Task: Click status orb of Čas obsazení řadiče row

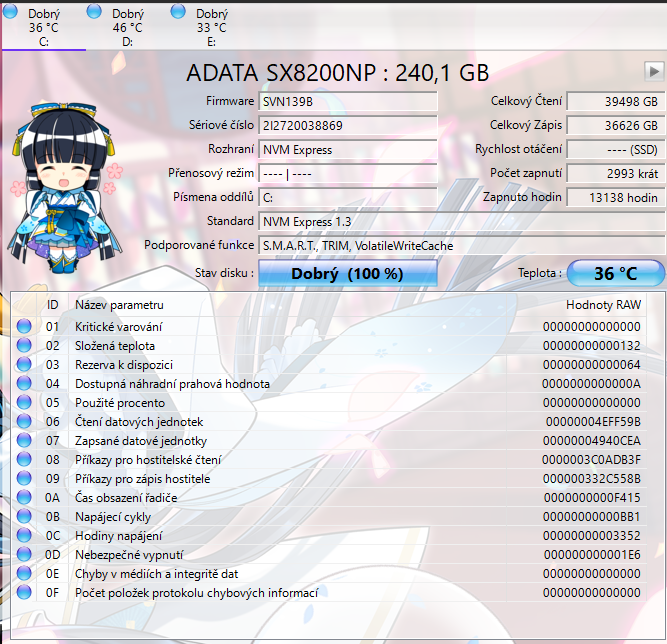Action: 24,497
